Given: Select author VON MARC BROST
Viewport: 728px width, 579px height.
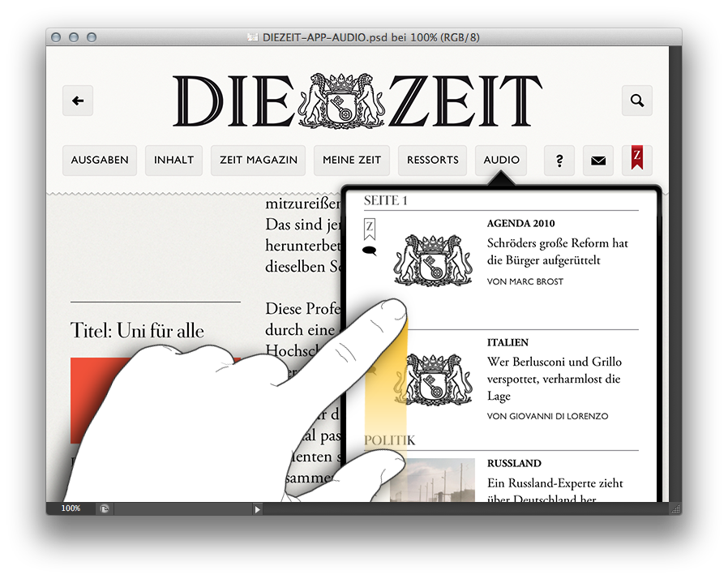Looking at the screenshot, I should pyautogui.click(x=525, y=281).
